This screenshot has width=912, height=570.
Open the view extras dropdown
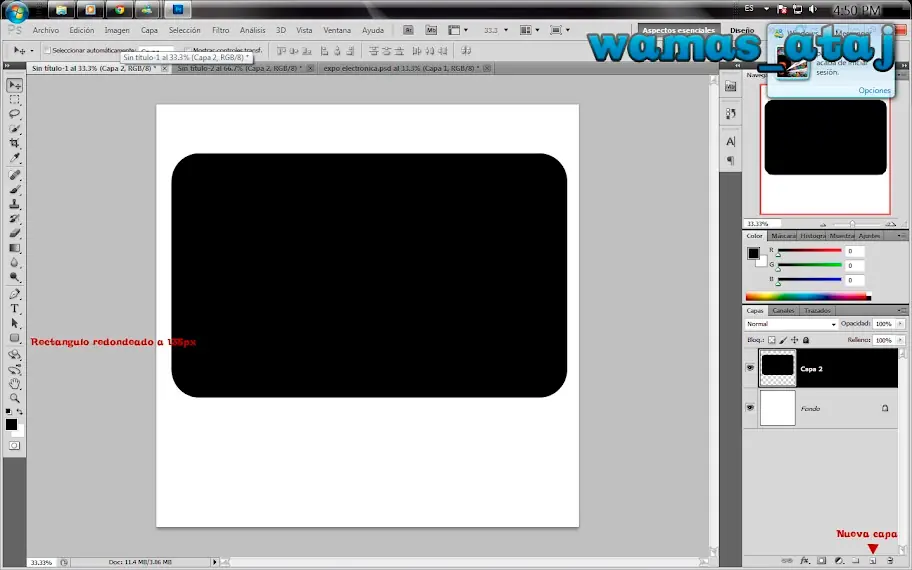(458, 30)
